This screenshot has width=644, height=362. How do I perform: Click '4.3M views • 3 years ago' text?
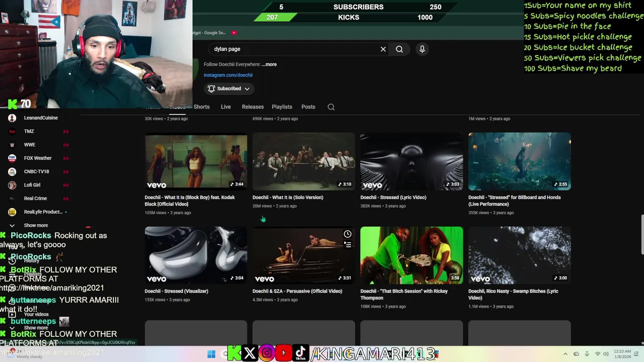point(275,300)
